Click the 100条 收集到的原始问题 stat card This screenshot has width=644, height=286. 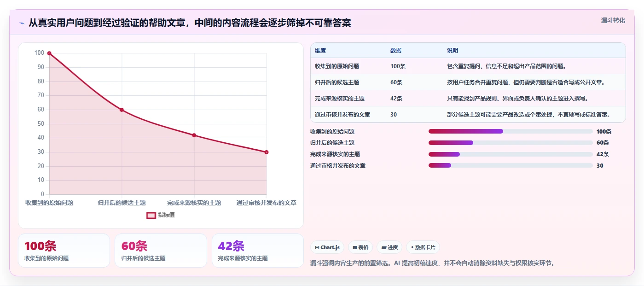(64, 251)
